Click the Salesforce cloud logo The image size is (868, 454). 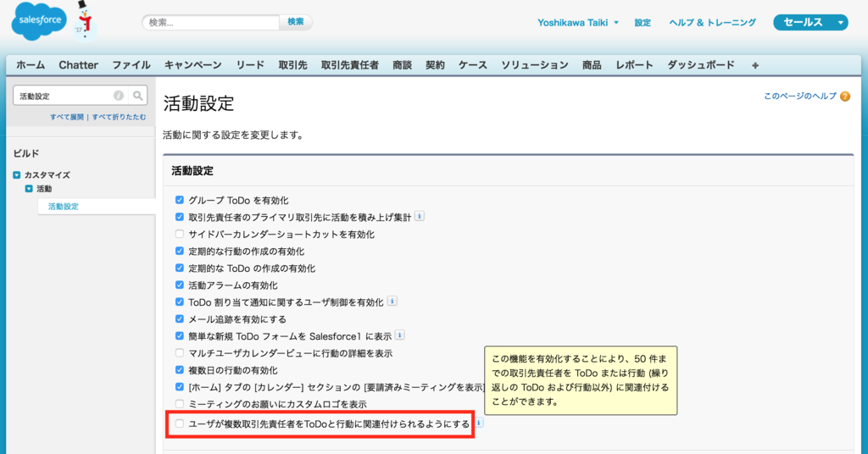click(38, 20)
